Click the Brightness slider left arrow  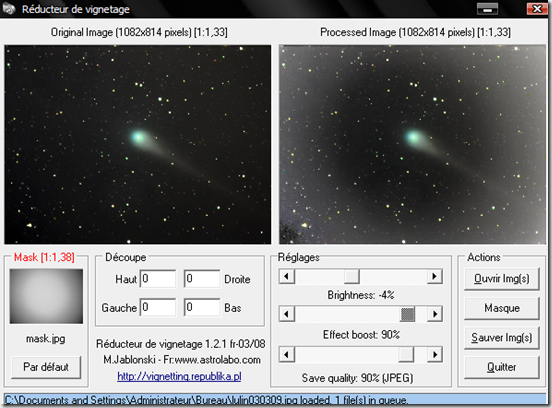[287, 276]
